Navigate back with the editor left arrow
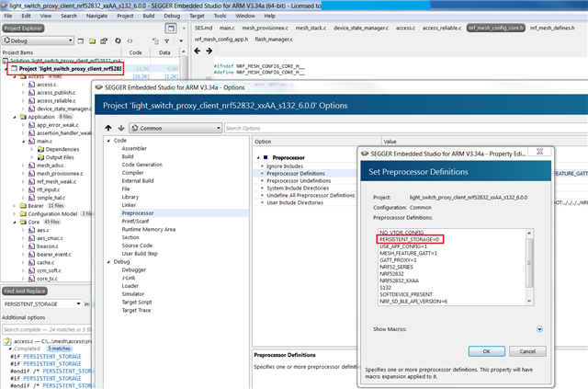The width and height of the screenshot is (588, 389). tap(198, 51)
